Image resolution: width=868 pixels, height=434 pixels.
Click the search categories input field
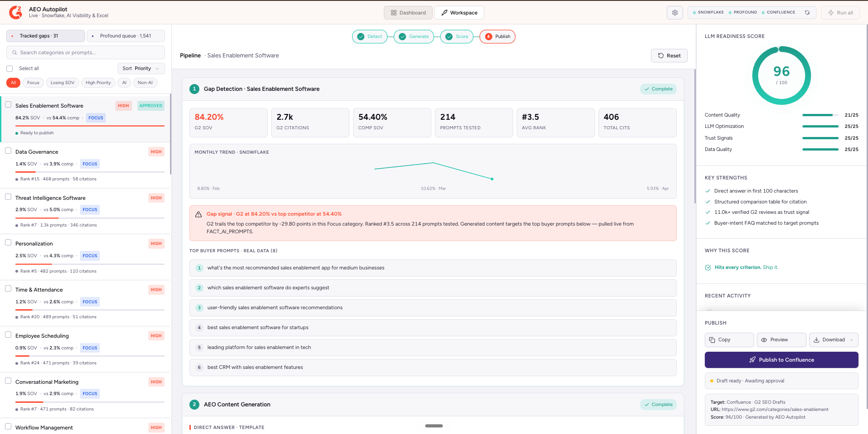coord(85,52)
